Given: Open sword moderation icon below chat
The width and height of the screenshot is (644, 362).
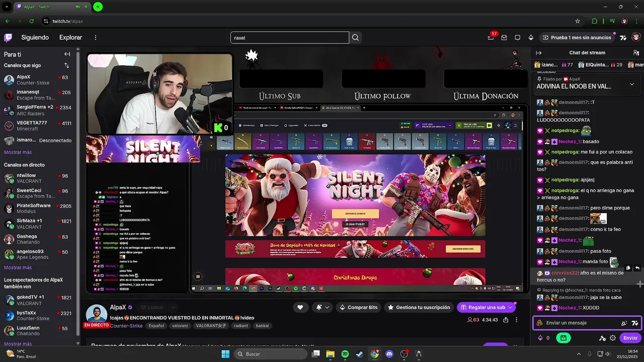Looking at the screenshot, I should point(602,338).
